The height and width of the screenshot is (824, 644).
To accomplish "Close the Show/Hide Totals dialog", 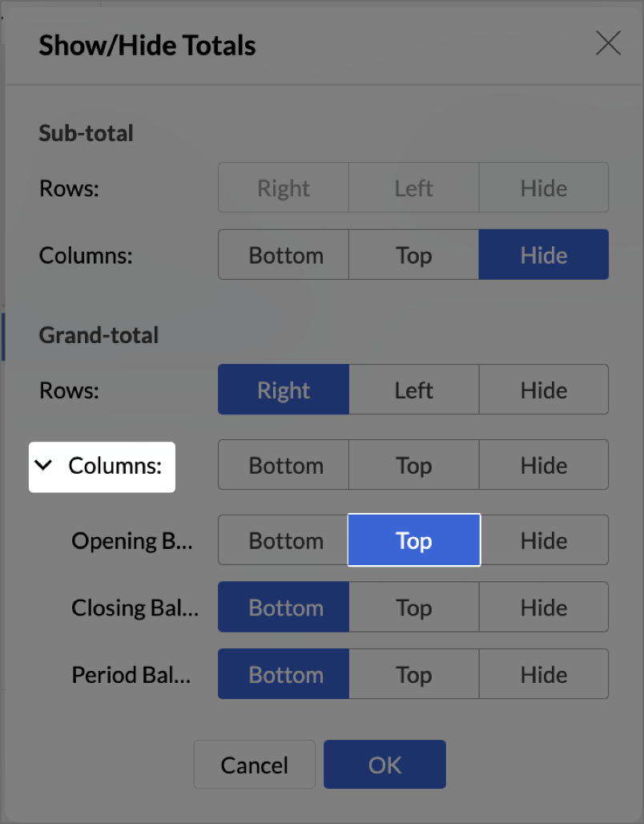I will tap(608, 44).
